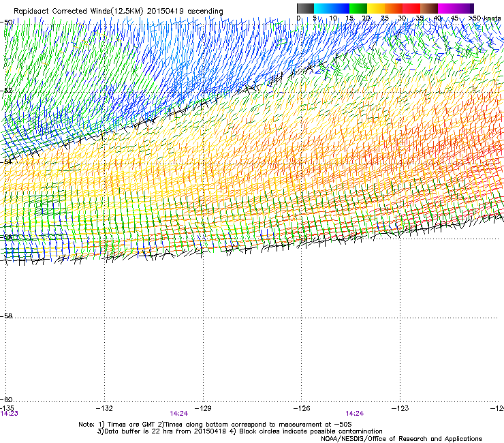The width and height of the screenshot is (504, 443).
Task: Click the "25" legend scale number
Action: pos(385,18)
